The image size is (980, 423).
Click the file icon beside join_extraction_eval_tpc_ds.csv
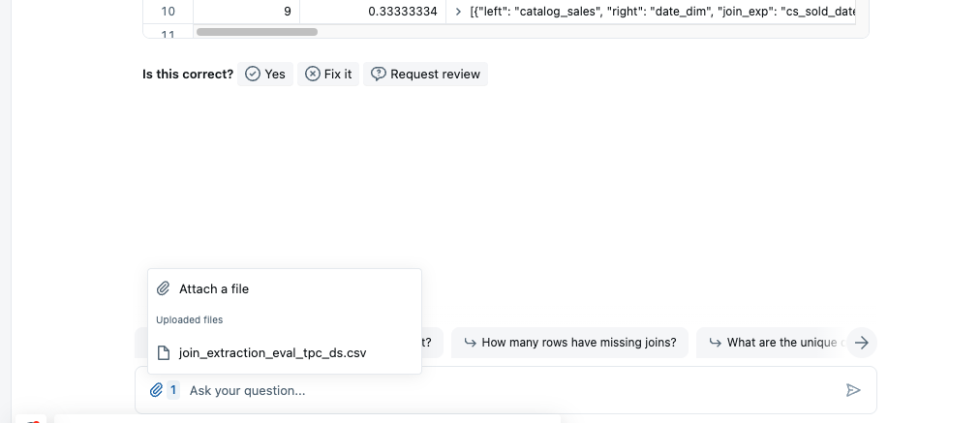click(x=165, y=353)
